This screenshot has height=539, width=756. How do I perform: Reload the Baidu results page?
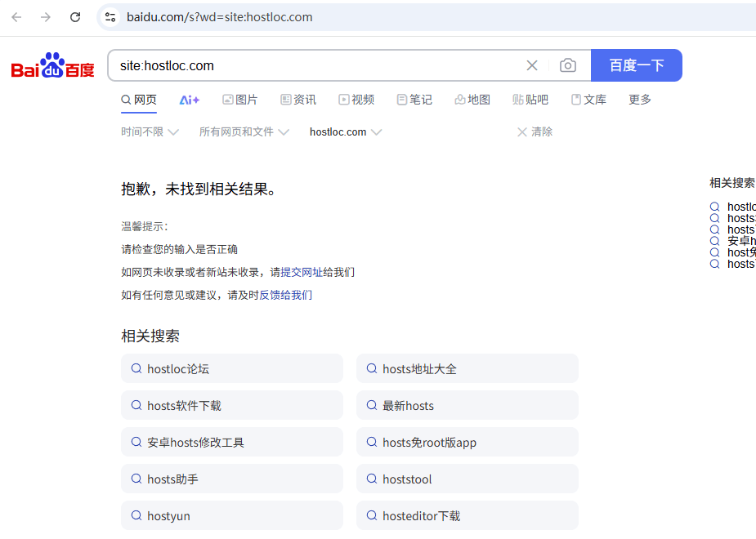75,17
